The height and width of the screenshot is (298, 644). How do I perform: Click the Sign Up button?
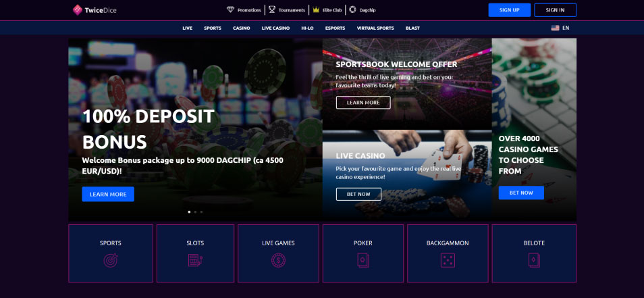click(509, 10)
